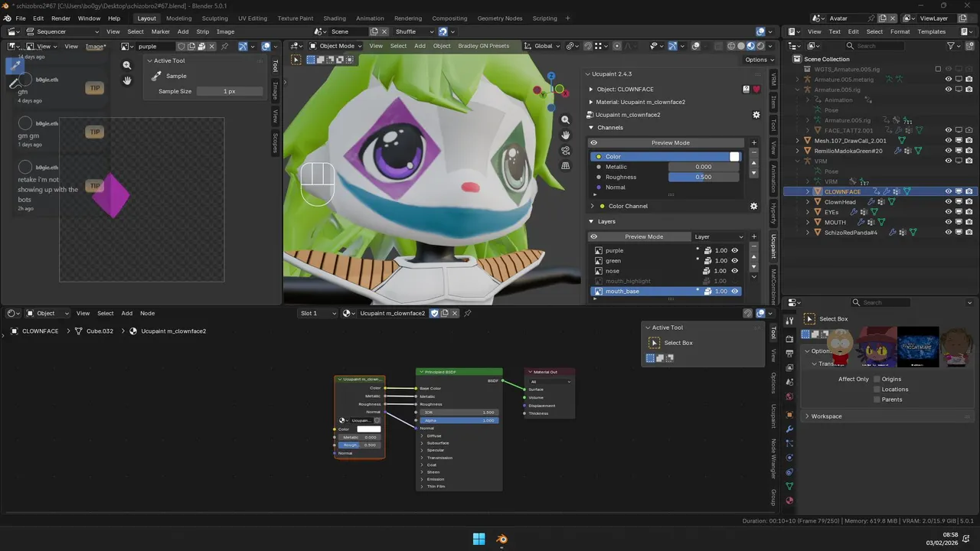Enable Locations checkbox under Affect Only
The width and height of the screenshot is (980, 551).
(x=877, y=389)
